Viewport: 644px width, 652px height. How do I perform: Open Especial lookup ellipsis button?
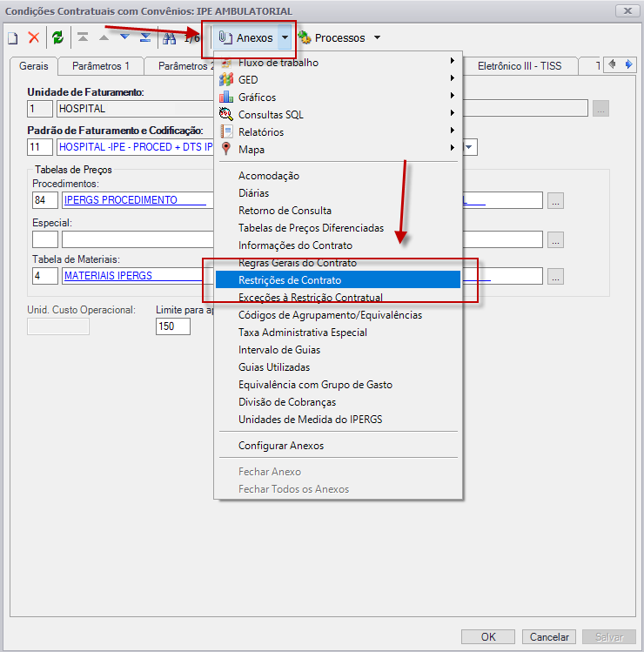click(x=555, y=240)
